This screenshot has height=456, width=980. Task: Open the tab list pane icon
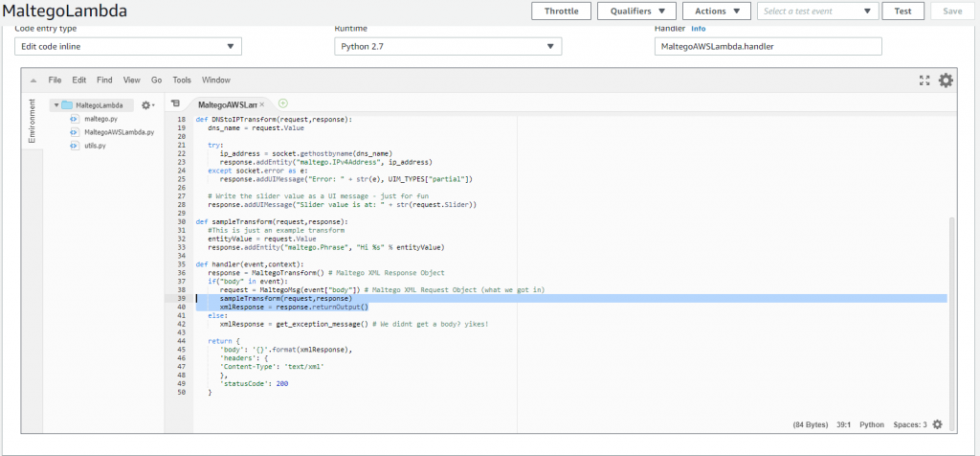(x=175, y=103)
